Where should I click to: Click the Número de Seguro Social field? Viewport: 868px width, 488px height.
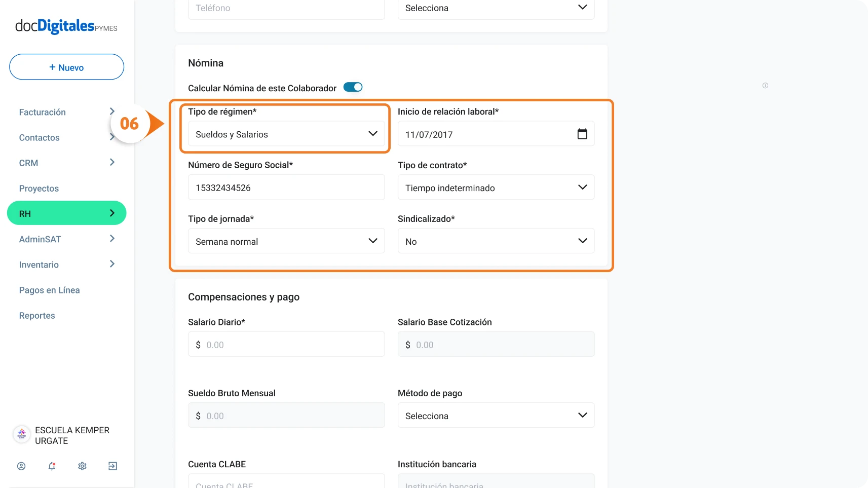click(x=286, y=187)
